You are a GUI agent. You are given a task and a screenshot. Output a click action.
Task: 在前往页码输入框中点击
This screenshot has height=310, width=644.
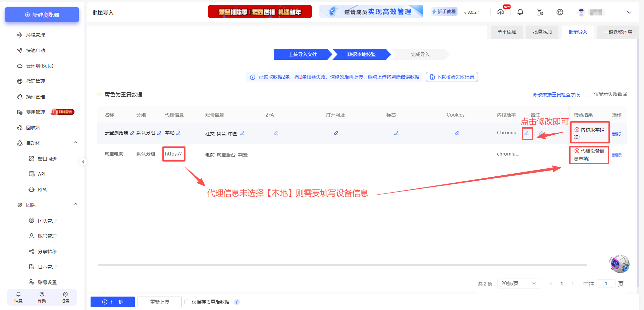[x=606, y=283]
